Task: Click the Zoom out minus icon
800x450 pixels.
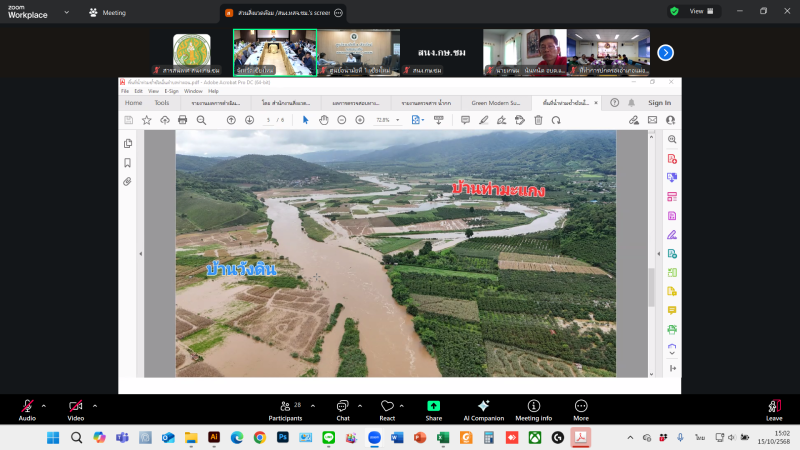Action: coord(343,120)
